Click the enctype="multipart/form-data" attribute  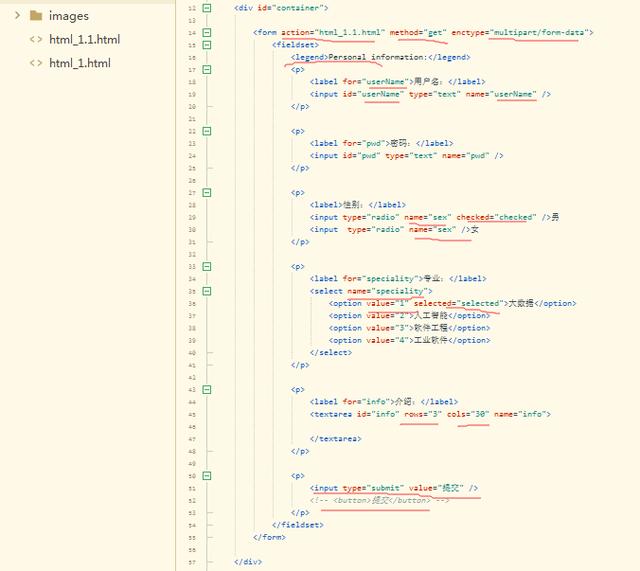[x=520, y=32]
